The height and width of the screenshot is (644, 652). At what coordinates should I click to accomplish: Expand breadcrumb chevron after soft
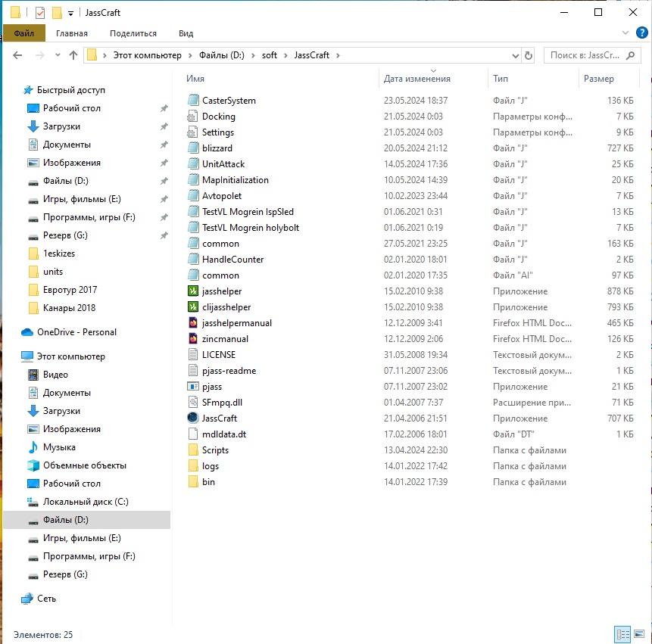tap(285, 55)
